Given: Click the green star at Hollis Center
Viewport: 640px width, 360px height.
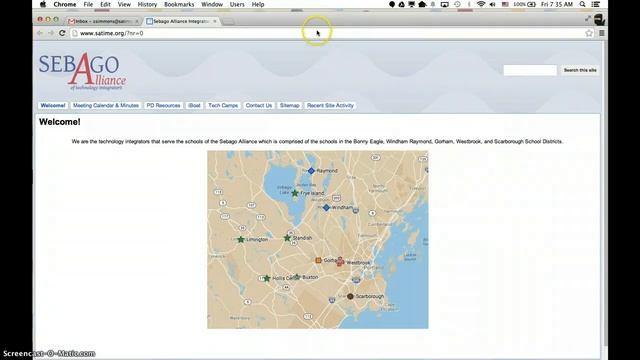Looking at the screenshot, I should pos(267,278).
